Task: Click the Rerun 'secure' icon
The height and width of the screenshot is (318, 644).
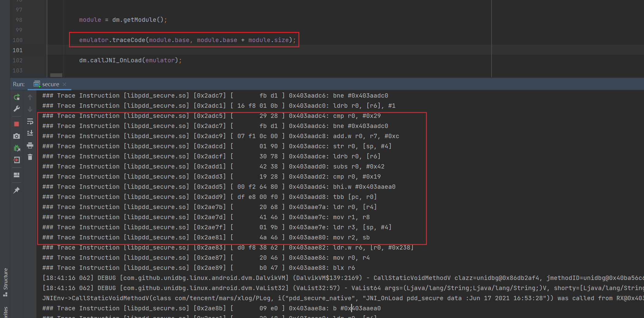Action: pos(17,97)
